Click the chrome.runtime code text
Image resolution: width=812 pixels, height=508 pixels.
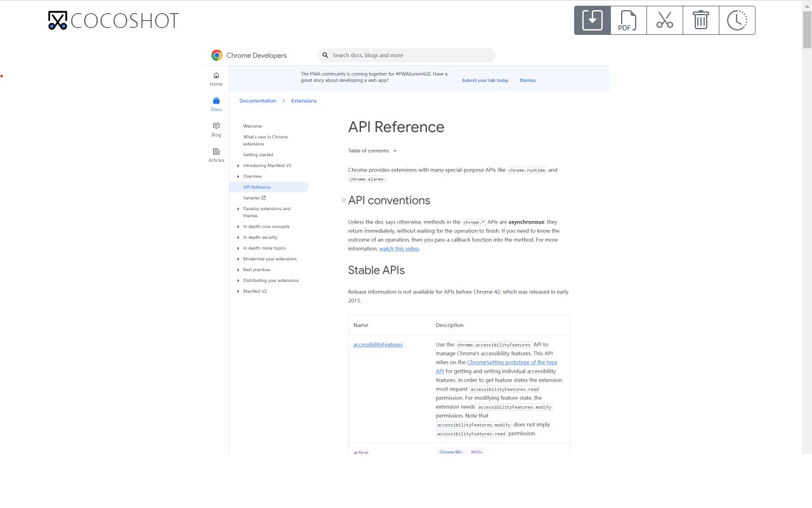coord(527,170)
